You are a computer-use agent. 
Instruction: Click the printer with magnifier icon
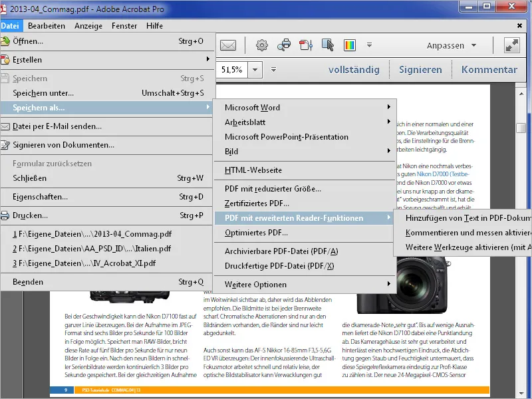pos(284,45)
